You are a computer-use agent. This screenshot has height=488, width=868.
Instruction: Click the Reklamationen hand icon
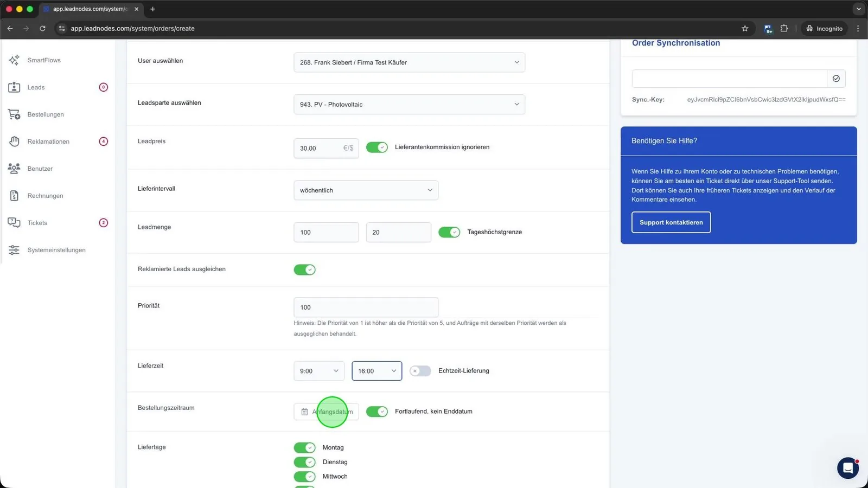pyautogui.click(x=14, y=142)
